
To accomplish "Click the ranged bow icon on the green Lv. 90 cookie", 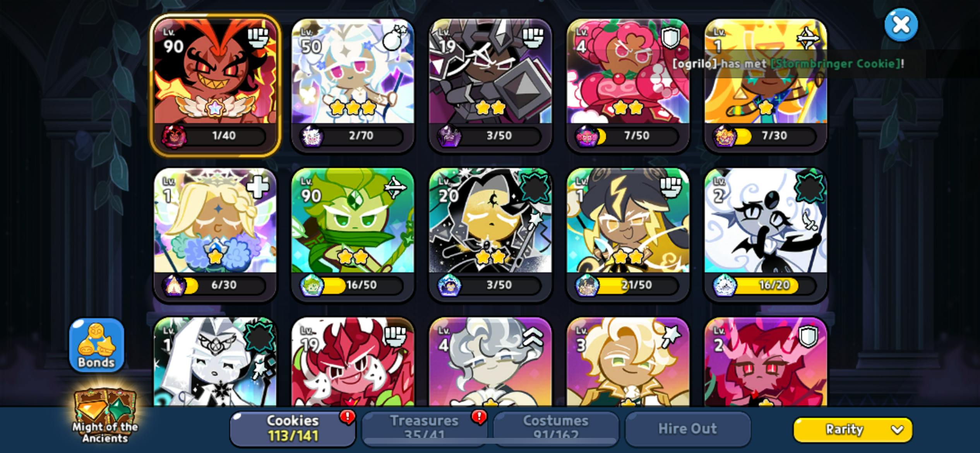I will coord(395,187).
